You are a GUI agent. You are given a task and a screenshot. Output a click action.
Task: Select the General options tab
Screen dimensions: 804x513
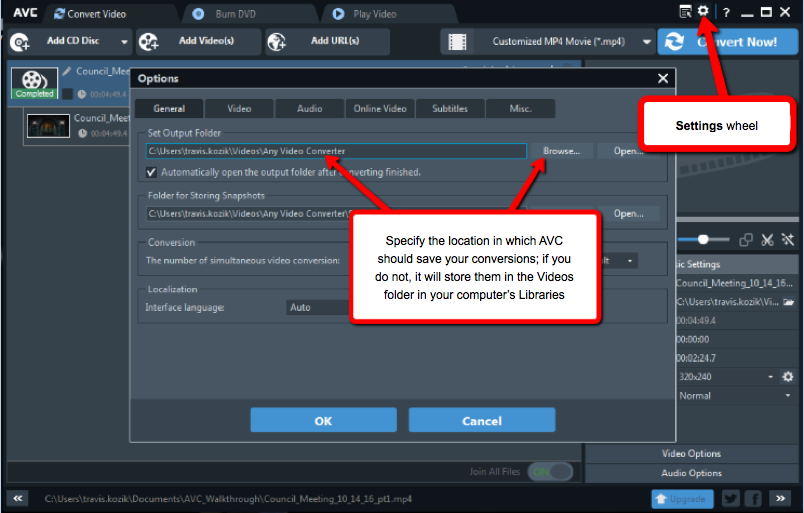pyautogui.click(x=169, y=109)
